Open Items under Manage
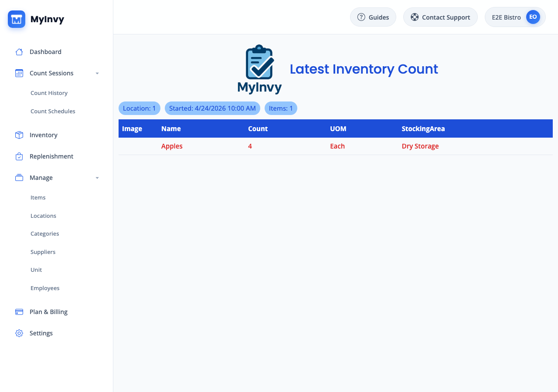Screen dimensions: 558x392 coord(38,198)
